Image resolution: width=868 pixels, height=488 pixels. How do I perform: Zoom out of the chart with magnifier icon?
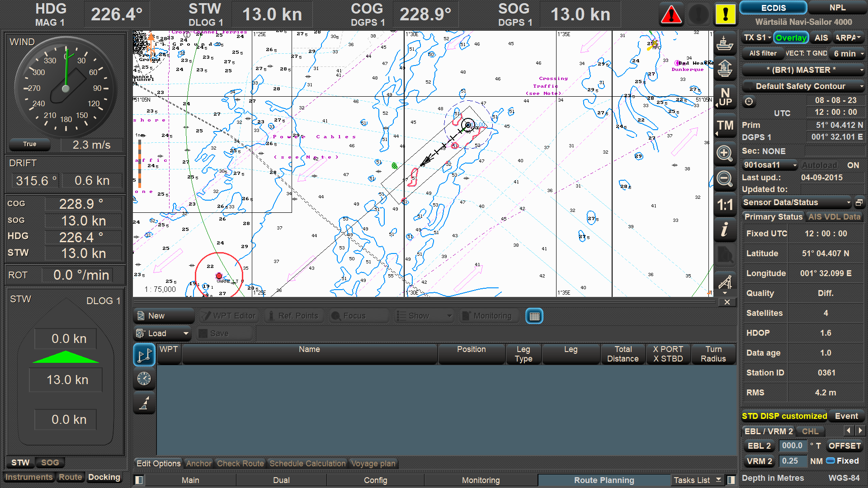(x=725, y=179)
